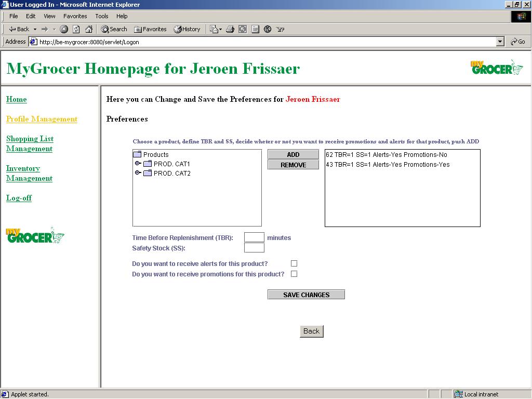Select the PROD. CAT1 folder

click(x=167, y=164)
